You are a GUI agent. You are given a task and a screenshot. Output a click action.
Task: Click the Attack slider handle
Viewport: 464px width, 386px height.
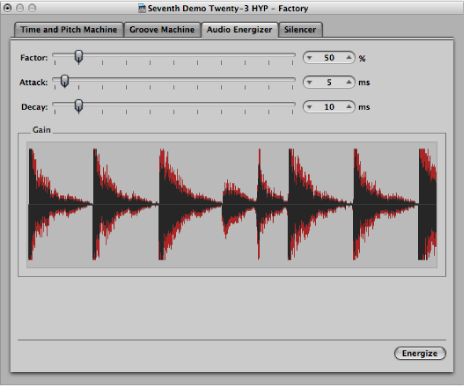[65, 81]
